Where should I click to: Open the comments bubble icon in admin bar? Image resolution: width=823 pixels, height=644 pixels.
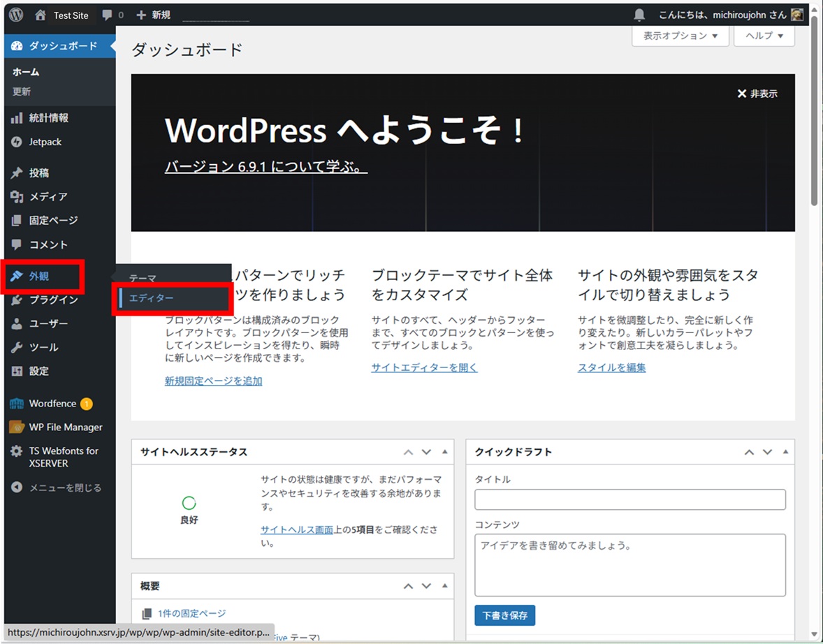107,15
